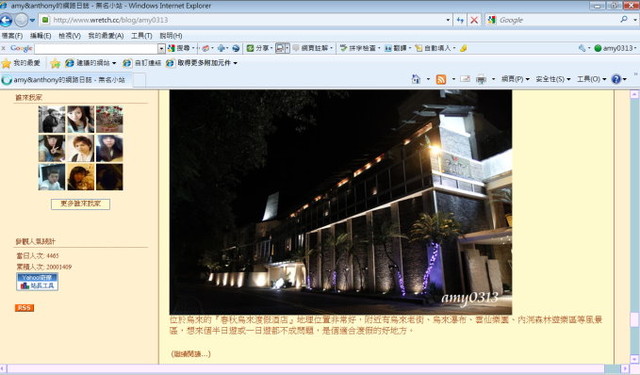Click the Google toolbar search input
The height and width of the screenshot is (375, 640).
96,49
